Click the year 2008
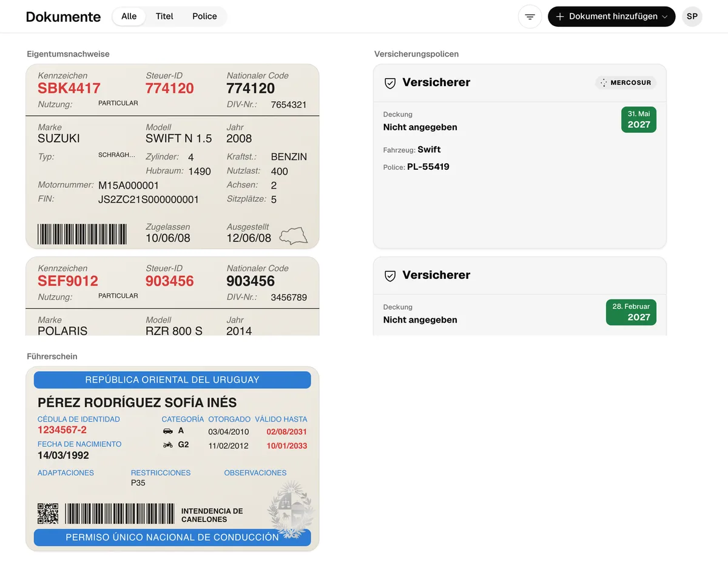This screenshot has height=587, width=728. point(239,138)
